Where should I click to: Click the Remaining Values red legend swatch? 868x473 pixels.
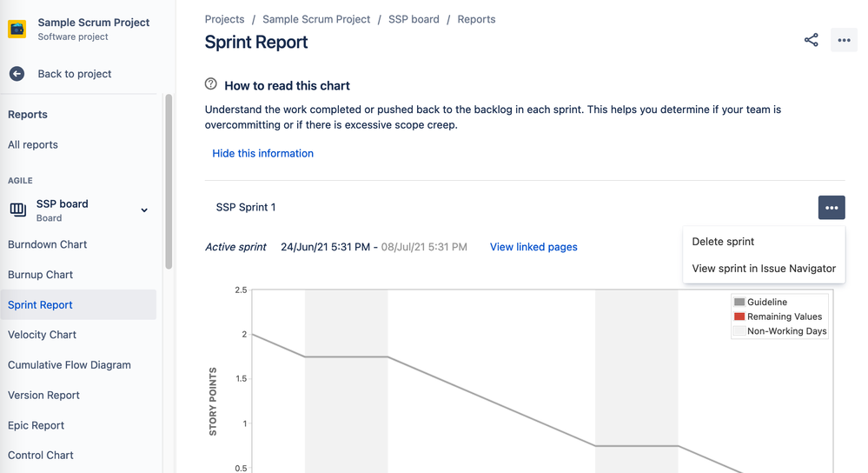(739, 316)
